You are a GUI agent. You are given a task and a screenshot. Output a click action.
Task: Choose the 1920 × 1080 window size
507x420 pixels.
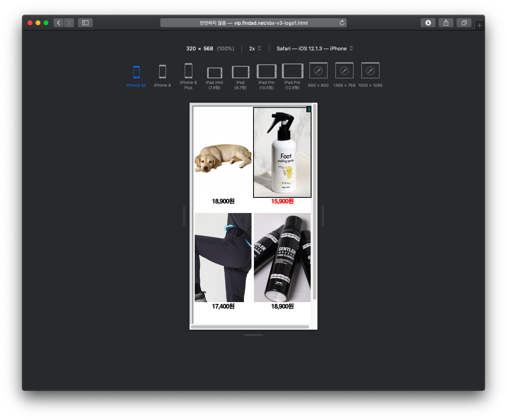pos(370,71)
